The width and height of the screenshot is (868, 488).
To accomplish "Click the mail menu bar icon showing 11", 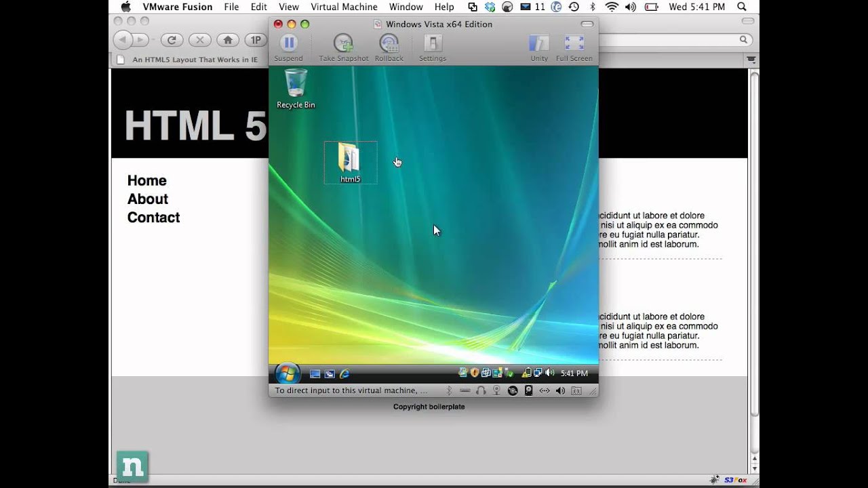I will [x=532, y=7].
